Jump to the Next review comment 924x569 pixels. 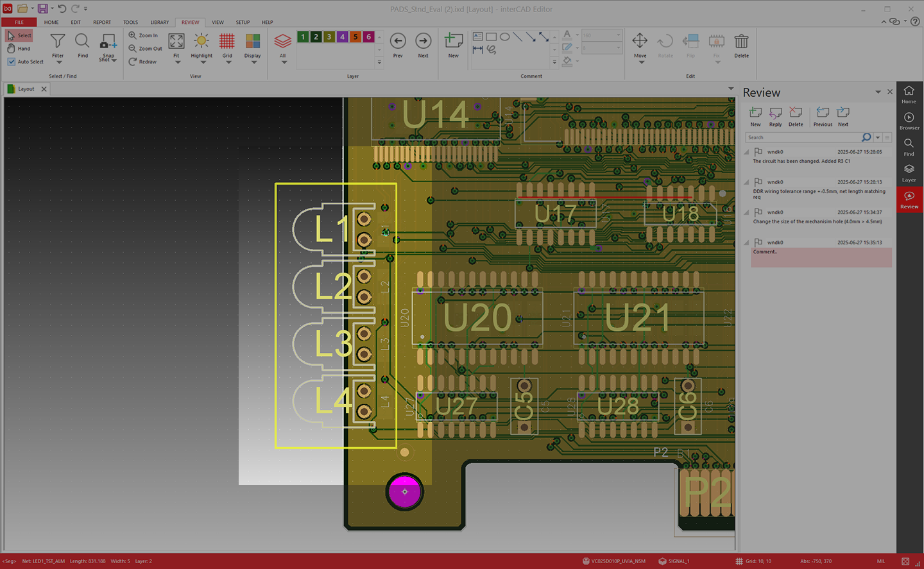tap(843, 117)
